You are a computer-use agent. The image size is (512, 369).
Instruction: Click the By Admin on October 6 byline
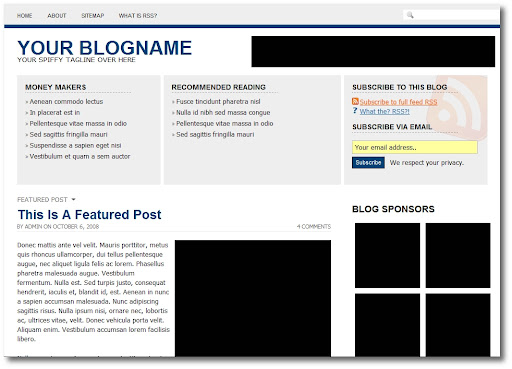58,227
